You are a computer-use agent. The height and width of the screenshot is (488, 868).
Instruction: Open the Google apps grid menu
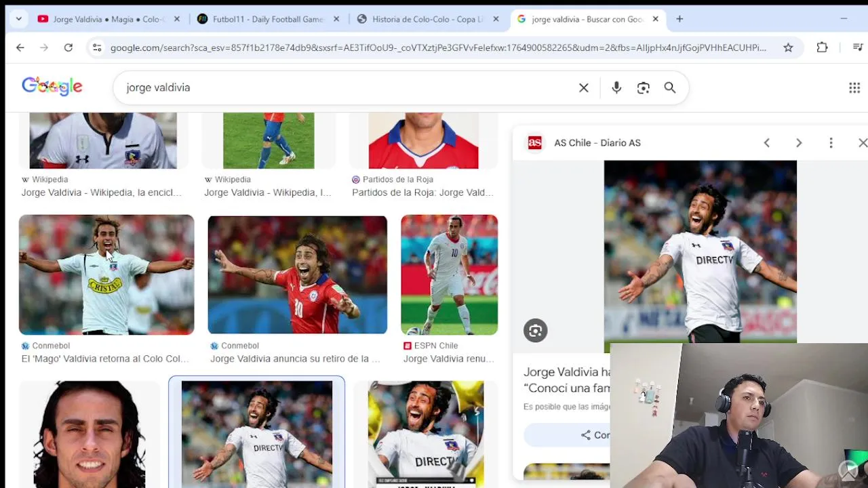coord(854,87)
